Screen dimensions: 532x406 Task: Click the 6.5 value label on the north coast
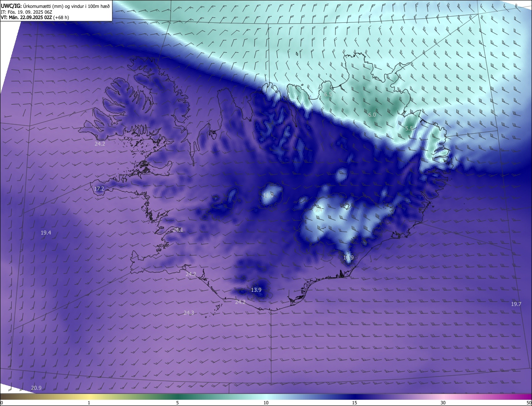click(328, 95)
